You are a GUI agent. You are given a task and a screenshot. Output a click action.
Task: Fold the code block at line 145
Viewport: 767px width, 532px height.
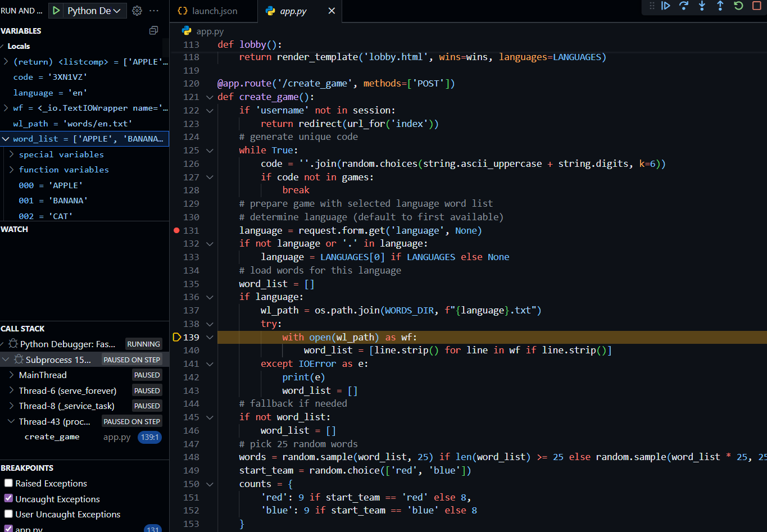tap(210, 417)
